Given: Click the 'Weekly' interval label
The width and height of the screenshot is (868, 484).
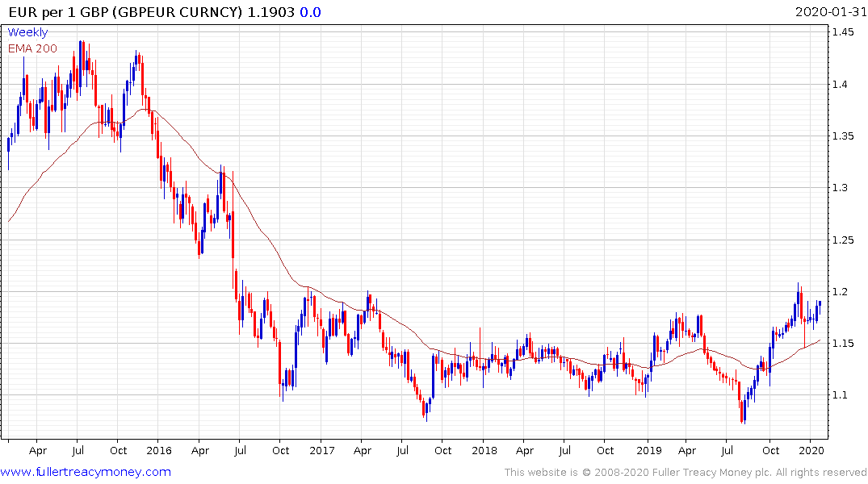Looking at the screenshot, I should tap(27, 32).
